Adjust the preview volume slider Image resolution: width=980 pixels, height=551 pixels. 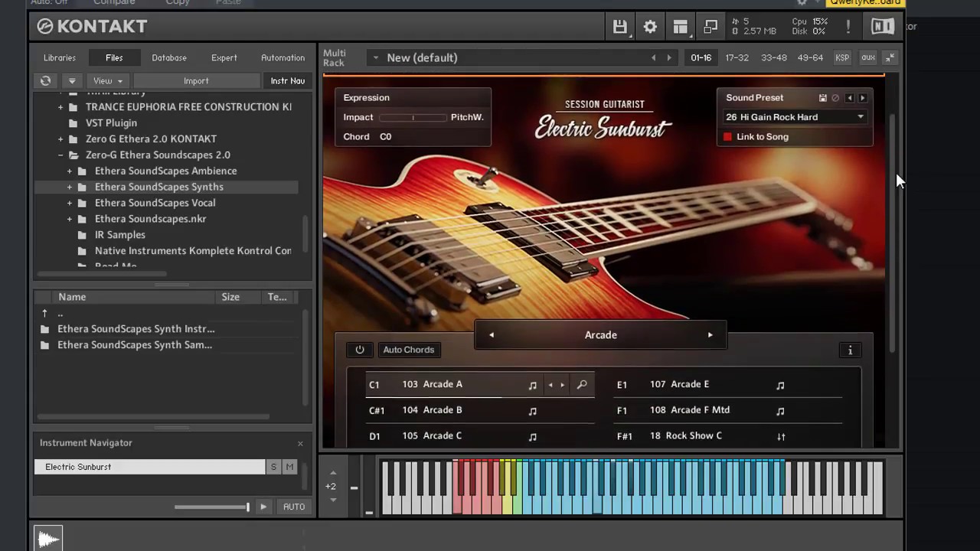coord(211,507)
